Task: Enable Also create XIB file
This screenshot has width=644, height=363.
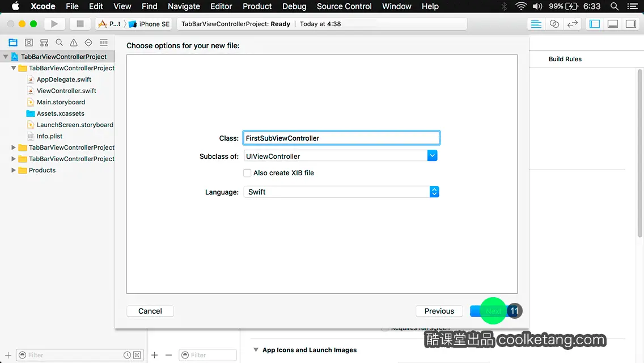Action: [247, 173]
